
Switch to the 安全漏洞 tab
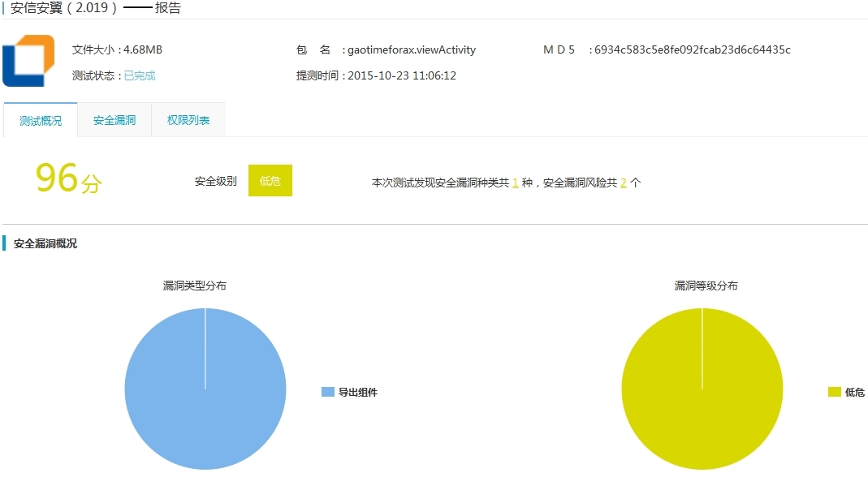[114, 119]
